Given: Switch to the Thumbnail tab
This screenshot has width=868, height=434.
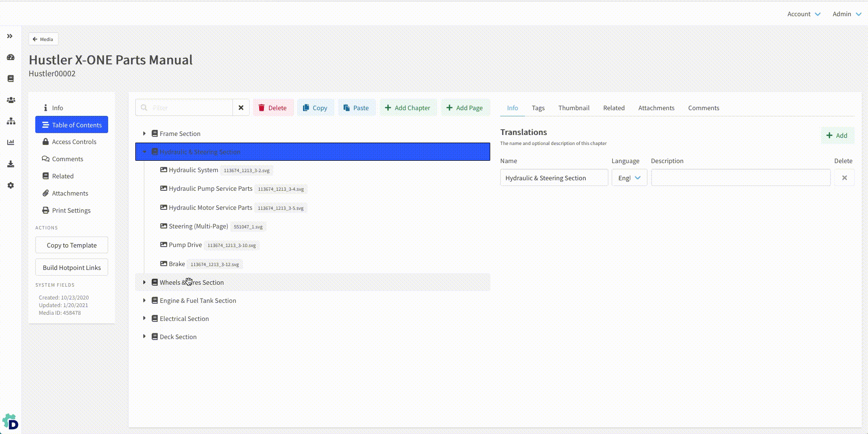Looking at the screenshot, I should [574, 108].
